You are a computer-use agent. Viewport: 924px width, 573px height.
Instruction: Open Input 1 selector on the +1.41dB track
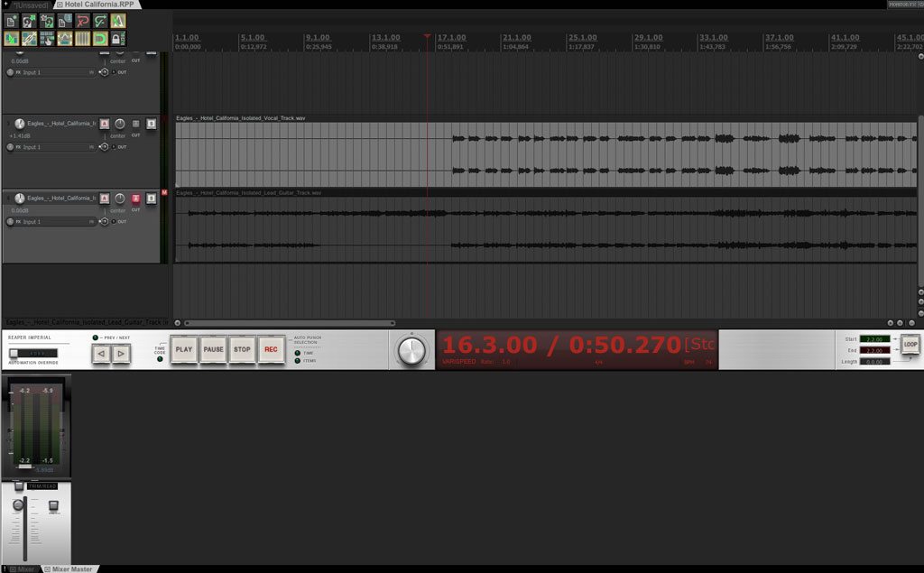[x=56, y=147]
